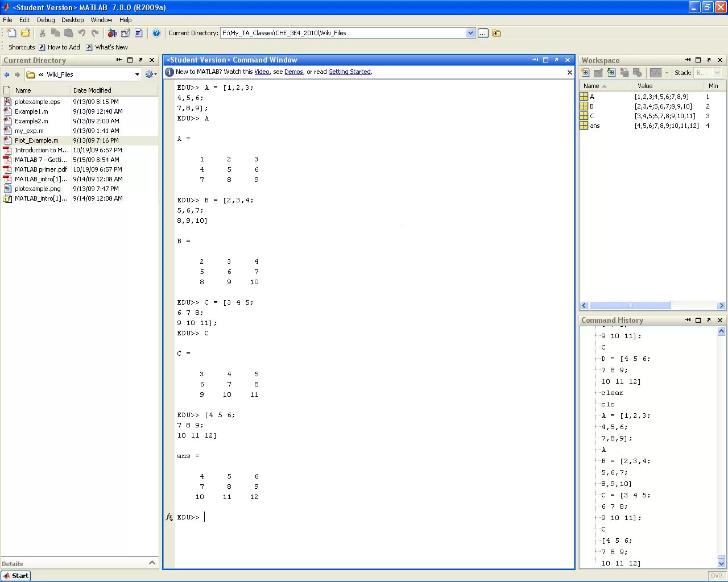Open MATLAB Help question mark icon
The width and height of the screenshot is (728, 582).
(x=156, y=33)
